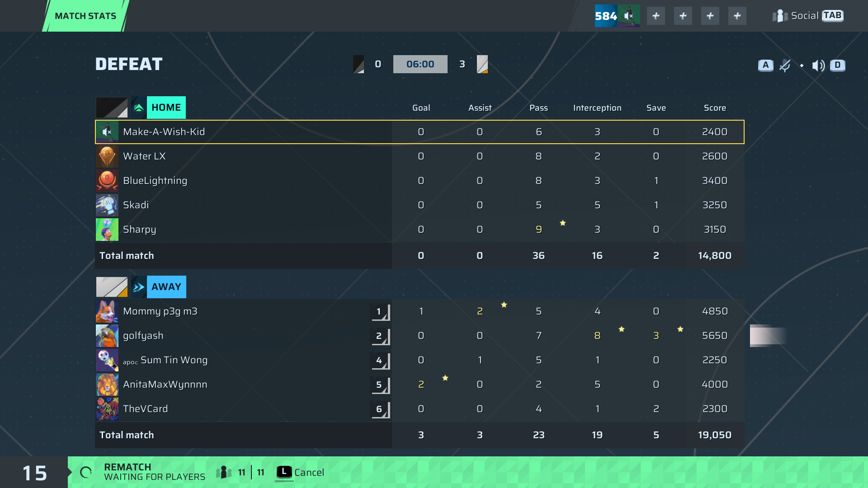Click party badge 5 next to AnitaMaxWynnnn
Screen dimensions: 868x488
click(x=380, y=385)
